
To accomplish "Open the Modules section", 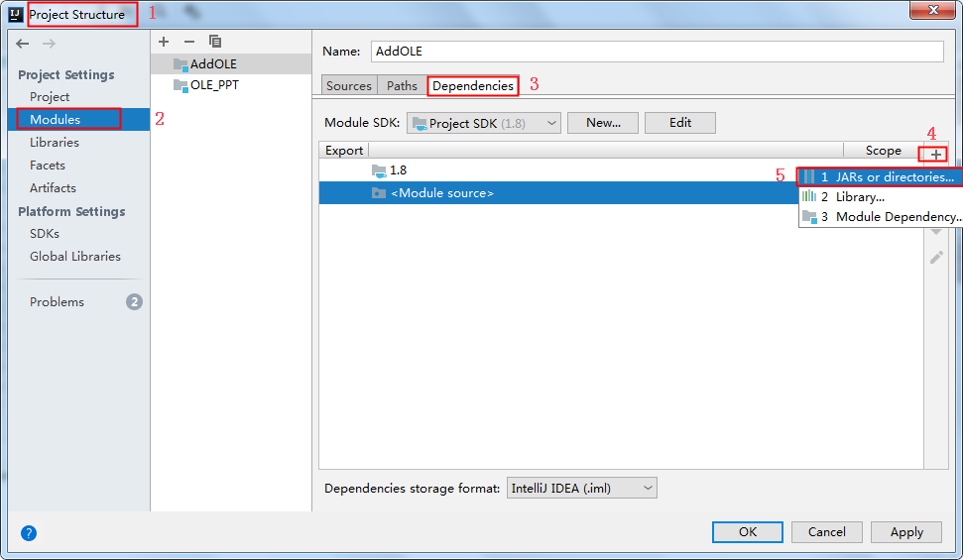I will (78, 119).
